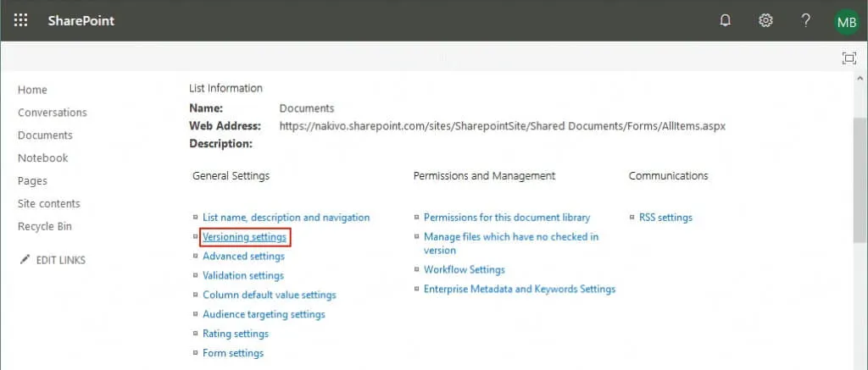Click Enterprise Metadata and Keywords Settings

click(520, 290)
